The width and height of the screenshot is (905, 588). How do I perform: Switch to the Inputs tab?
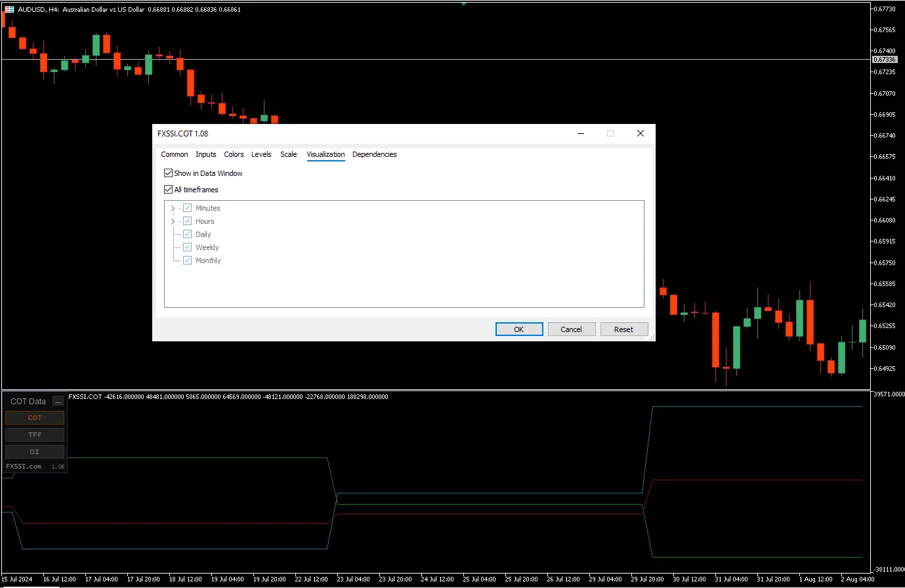[205, 154]
